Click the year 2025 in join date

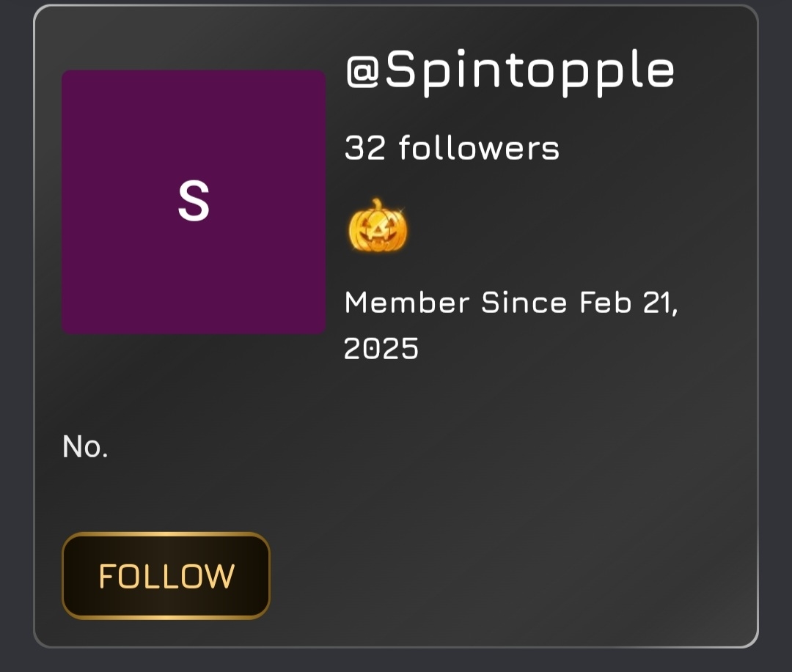coord(381,348)
